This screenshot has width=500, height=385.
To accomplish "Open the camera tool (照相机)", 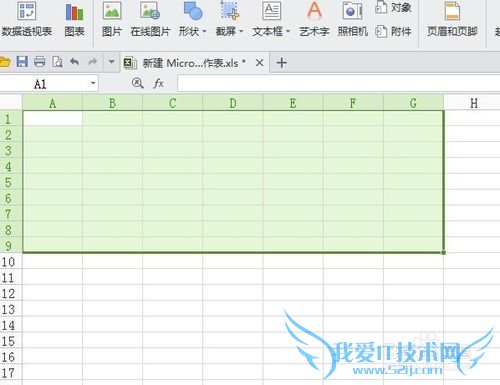I will pyautogui.click(x=353, y=19).
